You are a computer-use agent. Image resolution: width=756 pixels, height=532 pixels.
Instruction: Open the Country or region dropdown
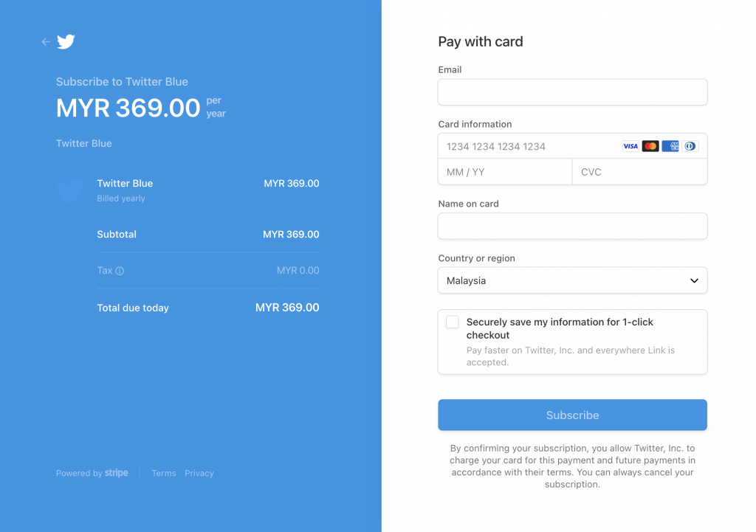pyautogui.click(x=572, y=280)
